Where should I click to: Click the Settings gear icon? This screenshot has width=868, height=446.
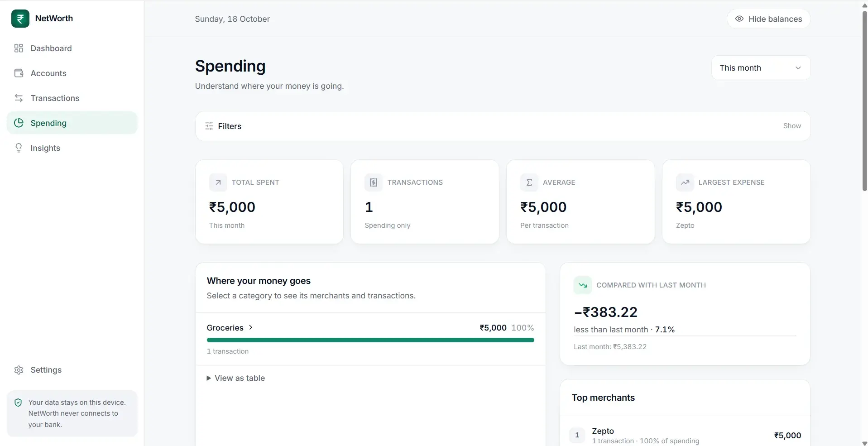tap(19, 370)
